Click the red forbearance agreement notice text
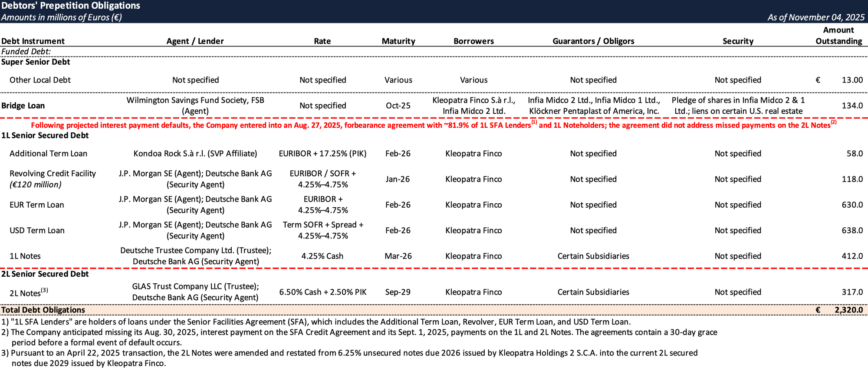Viewport: 868px width, 368px height. pyautogui.click(x=433, y=125)
